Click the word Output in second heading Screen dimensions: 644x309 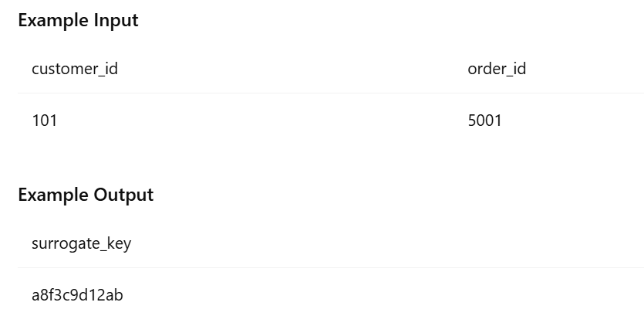(x=123, y=195)
